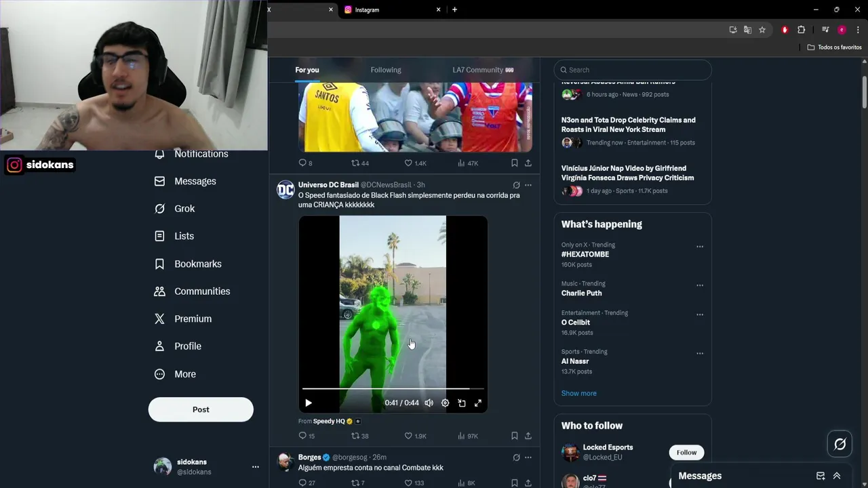868x488 pixels.
Task: Open Notifications in the sidebar
Action: 191,155
